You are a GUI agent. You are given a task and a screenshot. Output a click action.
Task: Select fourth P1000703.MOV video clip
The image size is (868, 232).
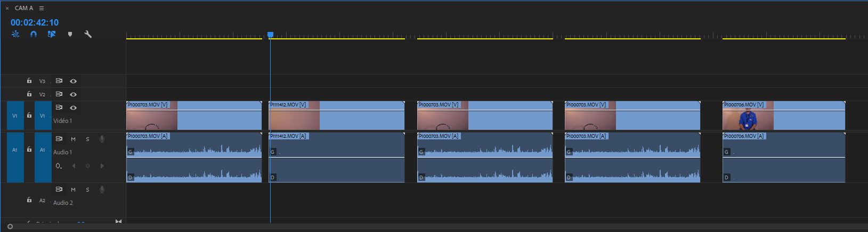pyautogui.click(x=632, y=115)
